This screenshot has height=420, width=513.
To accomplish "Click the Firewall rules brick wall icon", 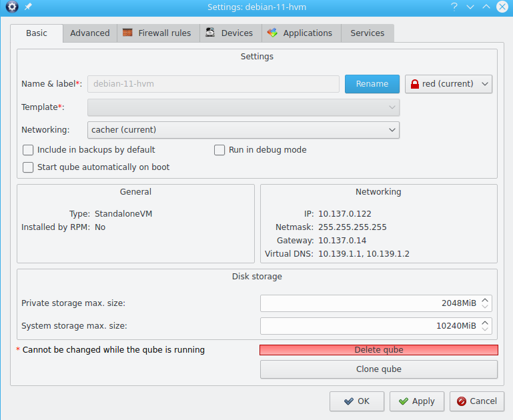I will pyautogui.click(x=127, y=33).
